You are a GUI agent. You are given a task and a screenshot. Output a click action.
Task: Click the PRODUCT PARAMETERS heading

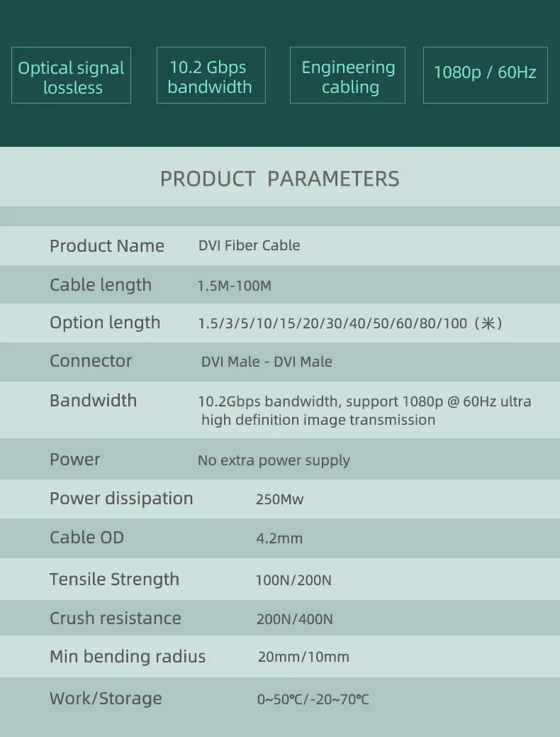(x=279, y=179)
